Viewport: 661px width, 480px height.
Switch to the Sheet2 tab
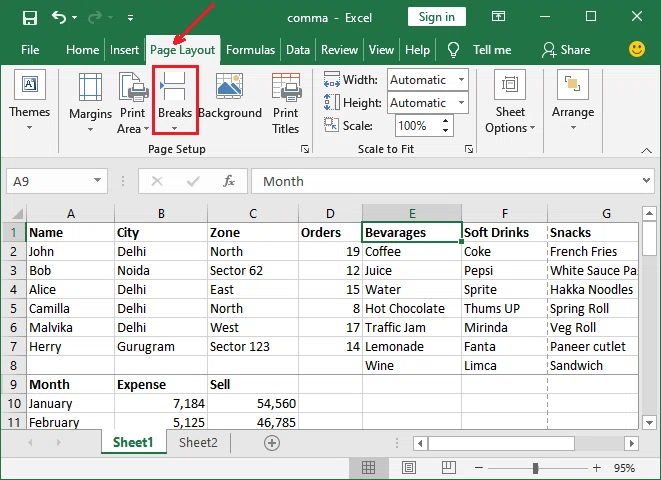pyautogui.click(x=198, y=442)
